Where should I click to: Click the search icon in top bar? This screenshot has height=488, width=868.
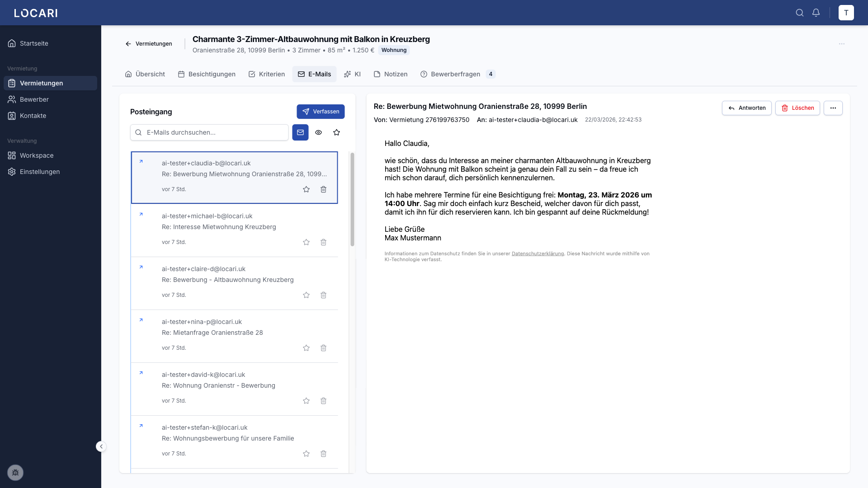click(x=799, y=13)
